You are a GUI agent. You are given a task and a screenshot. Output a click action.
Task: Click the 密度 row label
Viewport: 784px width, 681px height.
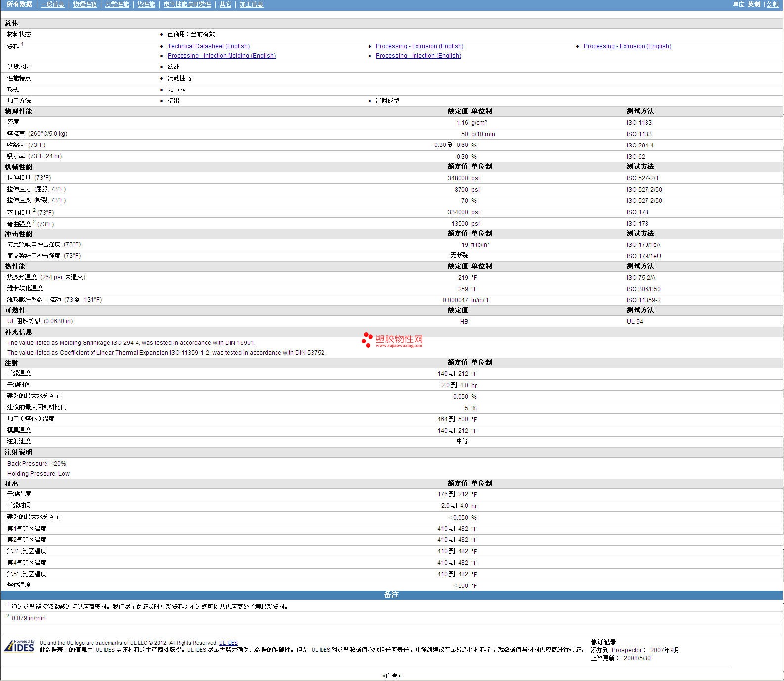(13, 122)
